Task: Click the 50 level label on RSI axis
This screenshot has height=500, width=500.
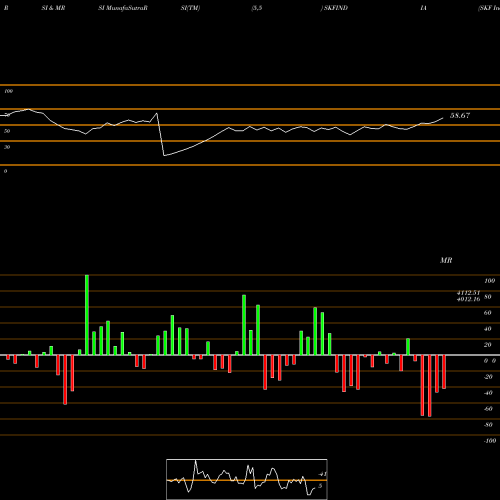Action: [x=7, y=131]
